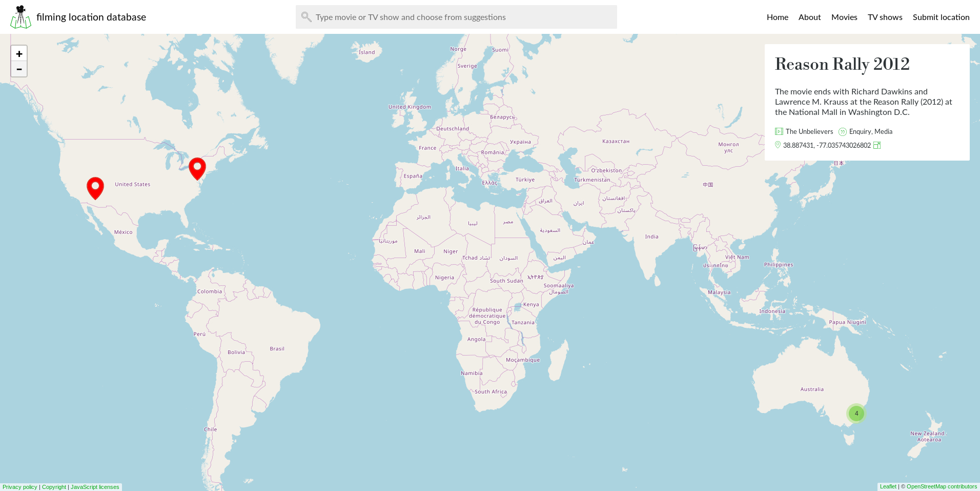
Task: Click the "4" cluster marker over Australia
Action: [x=856, y=413]
